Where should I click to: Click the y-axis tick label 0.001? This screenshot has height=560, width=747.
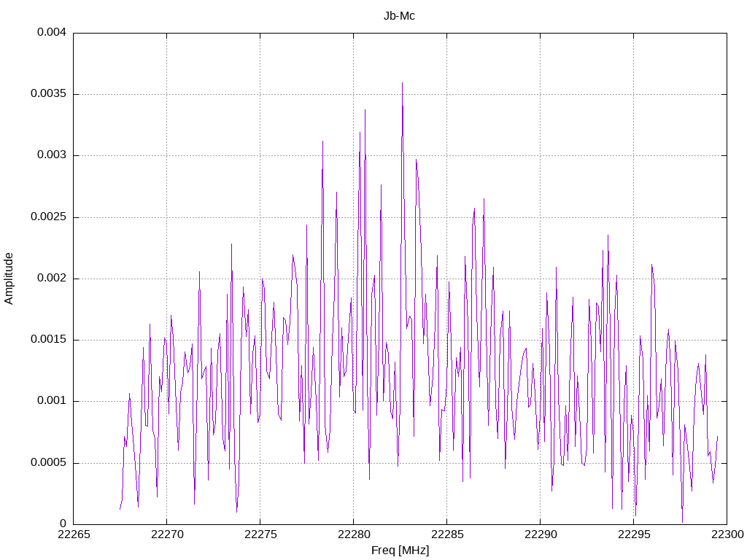pos(52,400)
